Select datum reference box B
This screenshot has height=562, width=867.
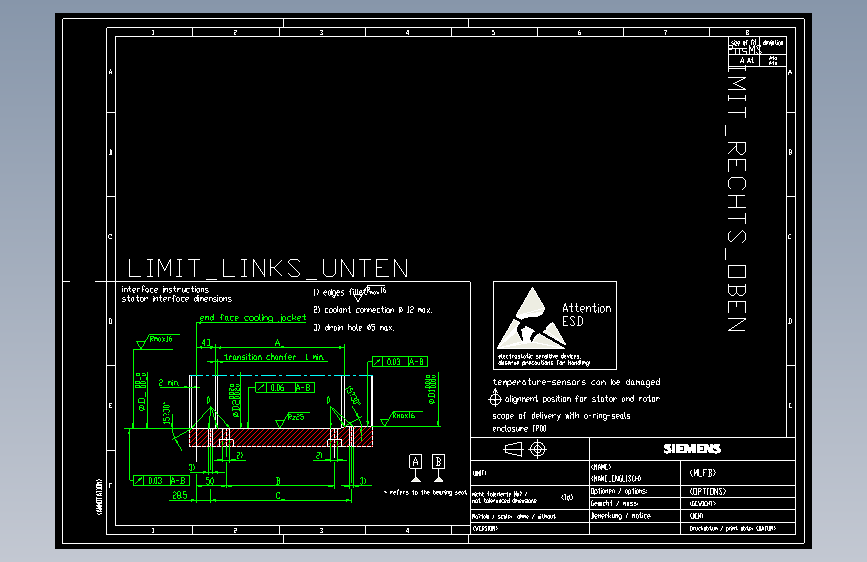(x=438, y=461)
